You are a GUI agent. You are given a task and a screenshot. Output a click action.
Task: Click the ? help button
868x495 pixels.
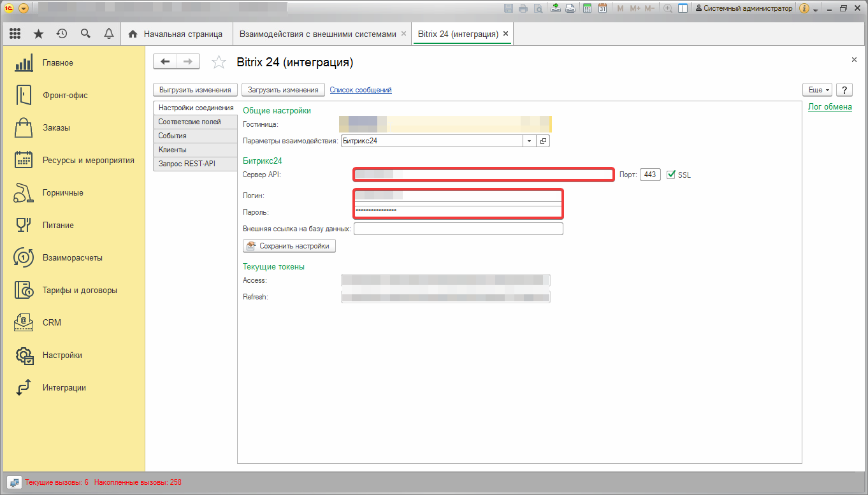pyautogui.click(x=844, y=90)
